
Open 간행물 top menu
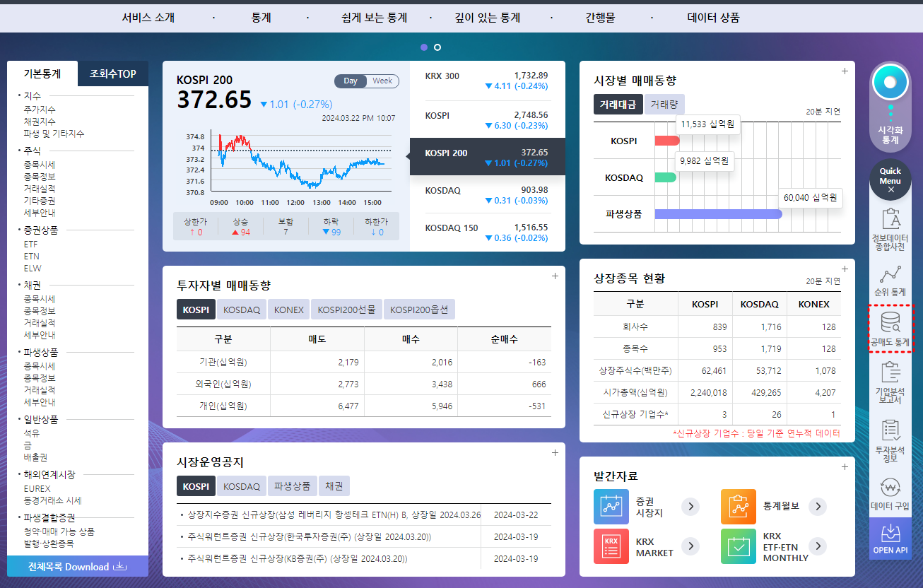point(600,18)
